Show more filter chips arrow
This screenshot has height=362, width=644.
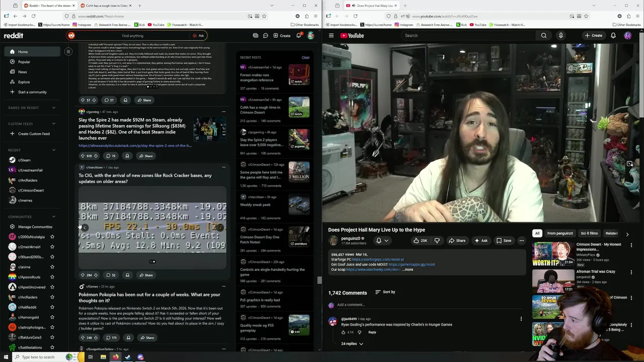(627, 234)
